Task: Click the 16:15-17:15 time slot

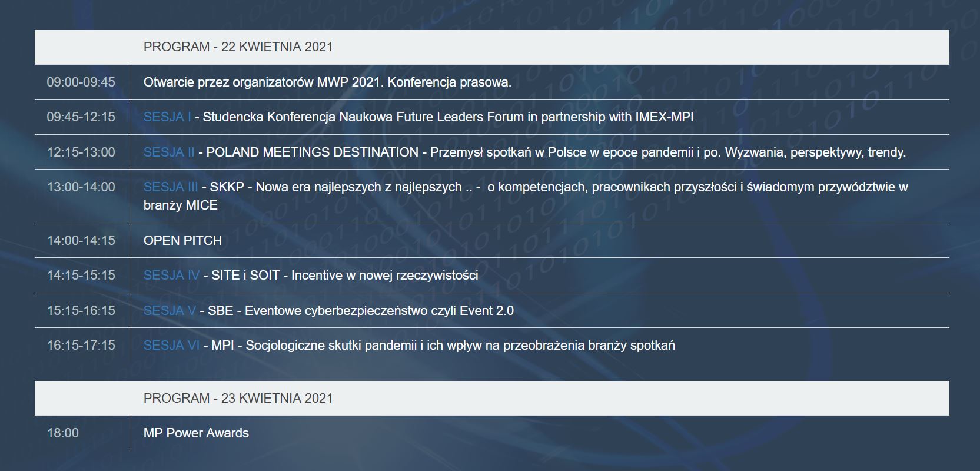Action: click(x=81, y=346)
